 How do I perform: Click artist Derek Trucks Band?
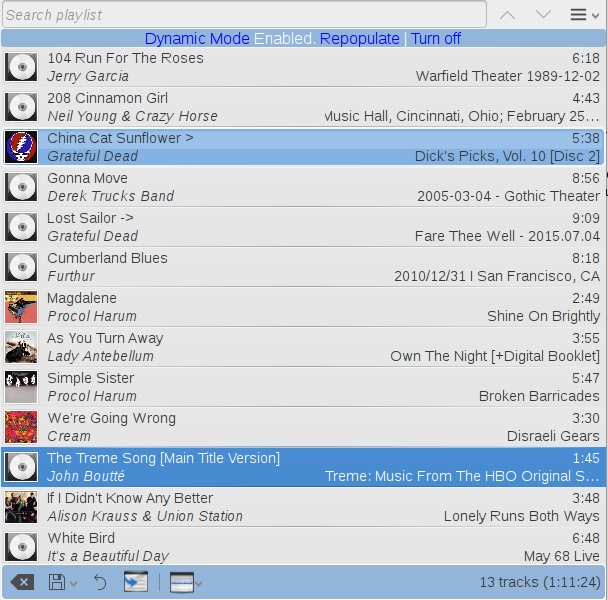(111, 196)
